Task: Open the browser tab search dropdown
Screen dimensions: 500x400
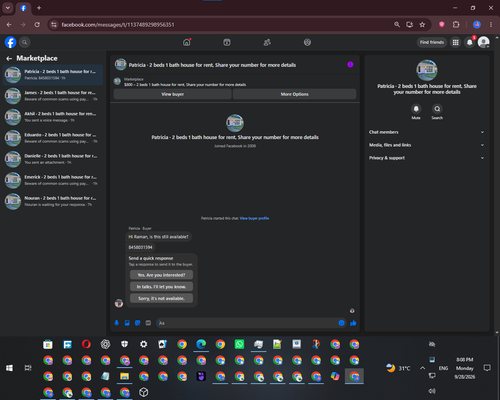Action: click(x=8, y=8)
